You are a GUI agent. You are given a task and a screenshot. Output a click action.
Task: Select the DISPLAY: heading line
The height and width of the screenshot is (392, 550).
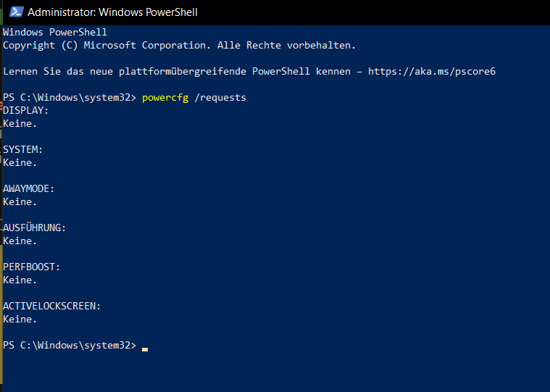pos(26,110)
